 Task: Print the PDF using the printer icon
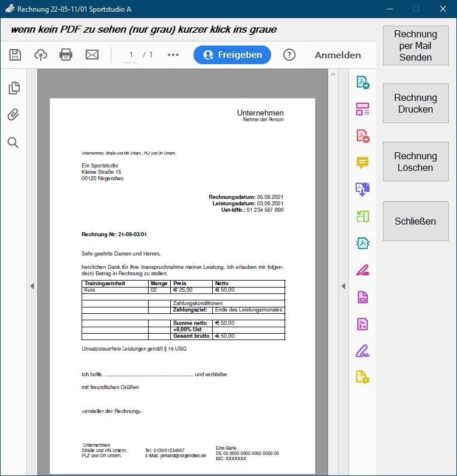(x=66, y=55)
